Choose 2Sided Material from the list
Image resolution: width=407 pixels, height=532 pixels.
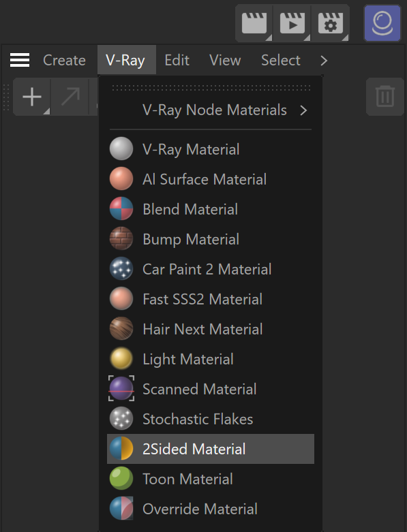point(211,449)
